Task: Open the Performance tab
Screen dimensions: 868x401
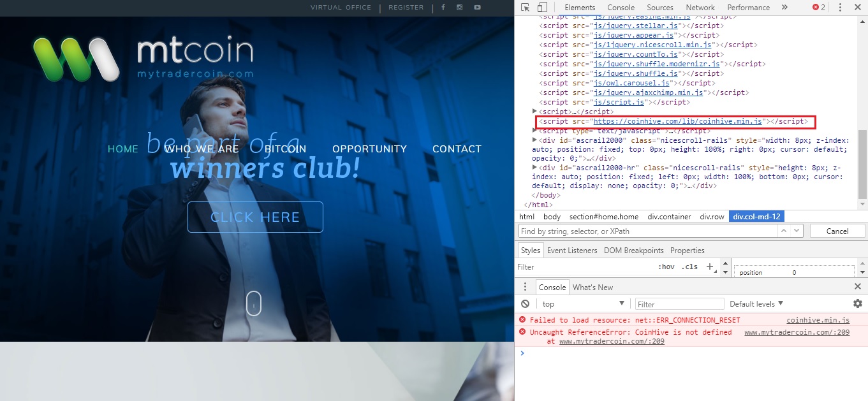Action: point(749,8)
